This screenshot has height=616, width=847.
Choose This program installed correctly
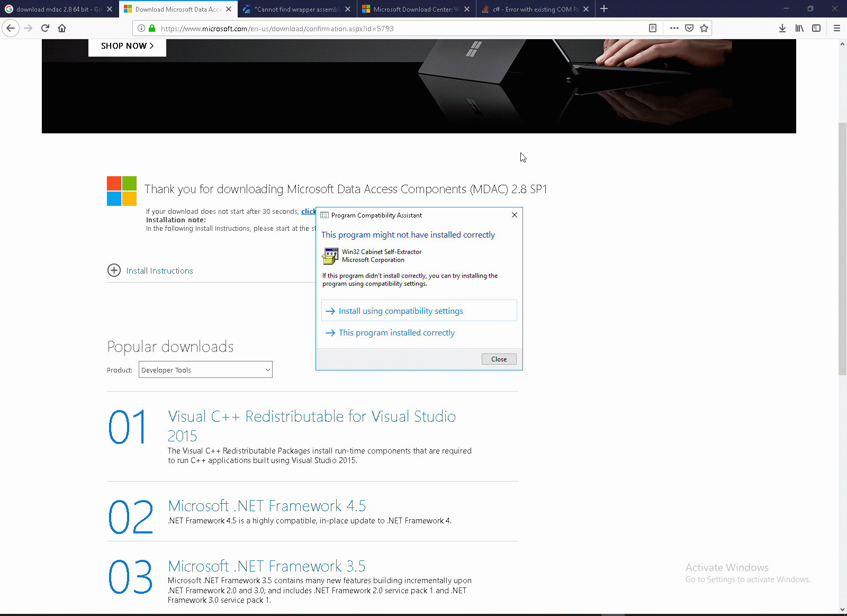point(419,332)
